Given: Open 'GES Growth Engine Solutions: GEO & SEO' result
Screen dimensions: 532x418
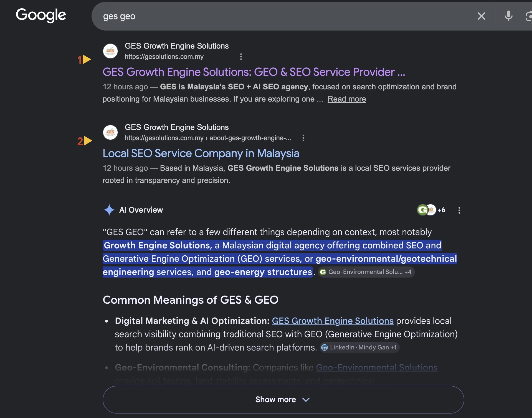Looking at the screenshot, I should coord(254,72).
